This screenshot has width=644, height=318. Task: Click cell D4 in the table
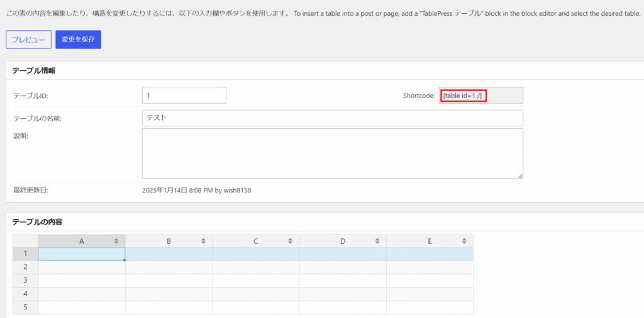[x=343, y=293]
